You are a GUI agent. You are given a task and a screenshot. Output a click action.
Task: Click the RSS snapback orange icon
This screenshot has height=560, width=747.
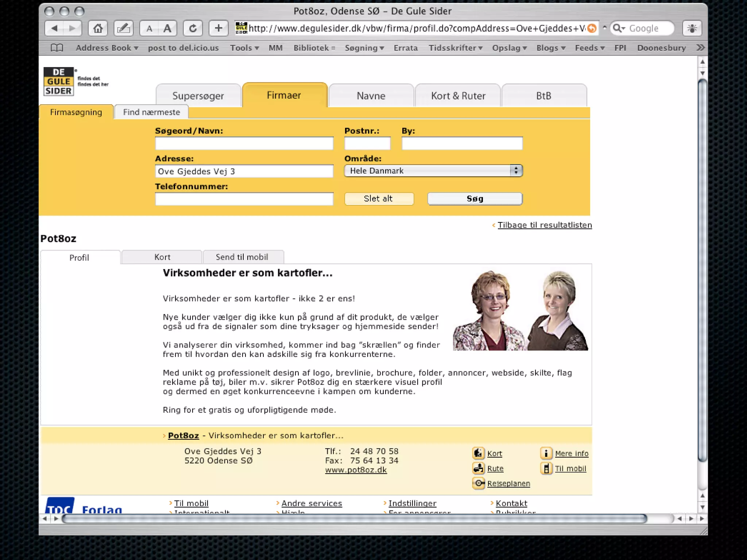[592, 28]
